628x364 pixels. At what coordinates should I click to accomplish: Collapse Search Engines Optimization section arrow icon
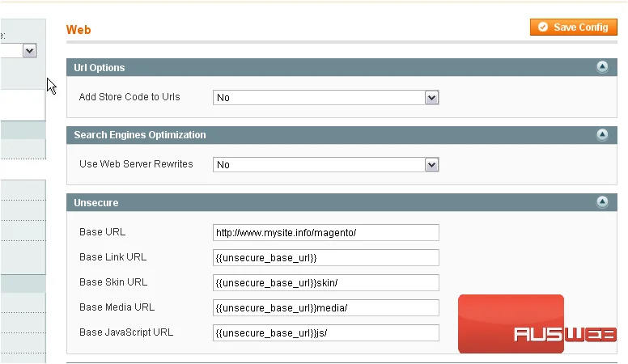pyautogui.click(x=602, y=134)
